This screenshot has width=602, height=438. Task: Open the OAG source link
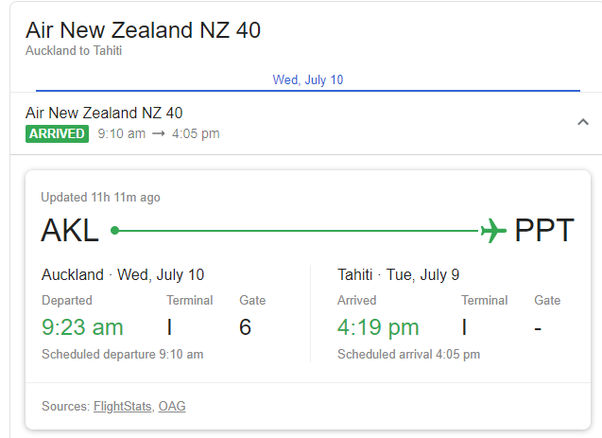point(172,406)
